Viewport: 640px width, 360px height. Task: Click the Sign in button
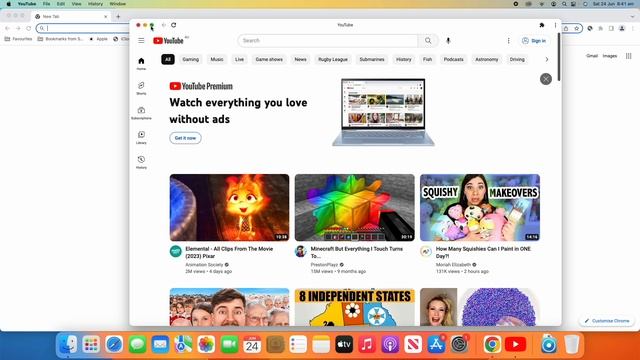[534, 41]
